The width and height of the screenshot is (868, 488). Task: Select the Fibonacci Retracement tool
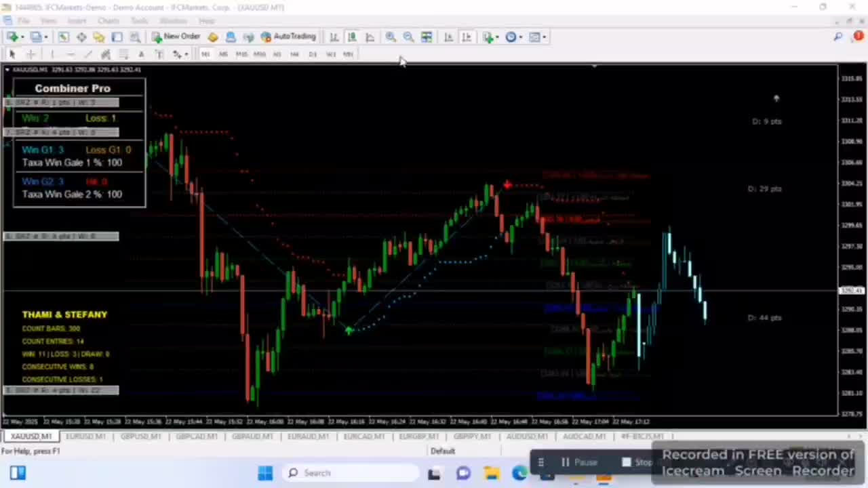click(x=123, y=54)
